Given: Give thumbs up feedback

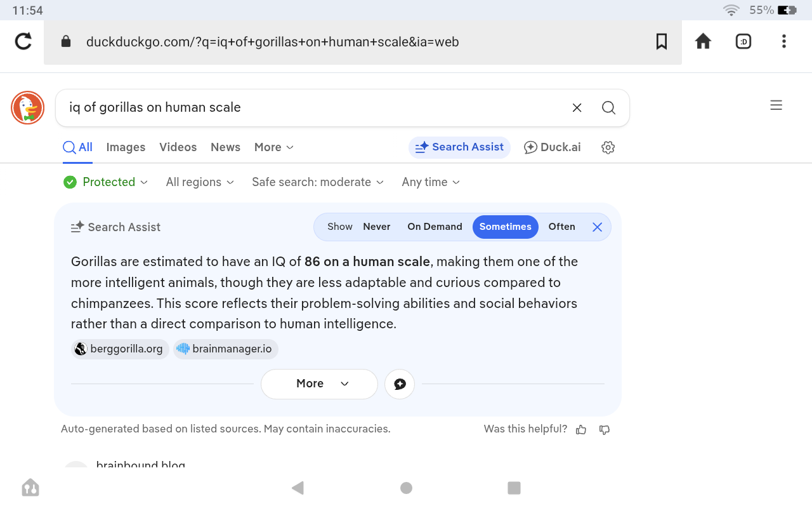Looking at the screenshot, I should (x=581, y=430).
